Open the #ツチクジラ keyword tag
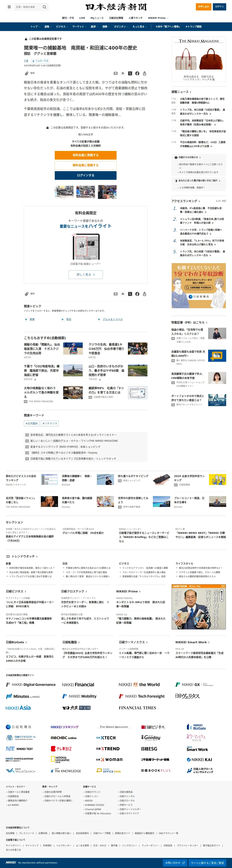Image resolution: width=232 pixels, height=868 pixels. pyautogui.click(x=50, y=424)
